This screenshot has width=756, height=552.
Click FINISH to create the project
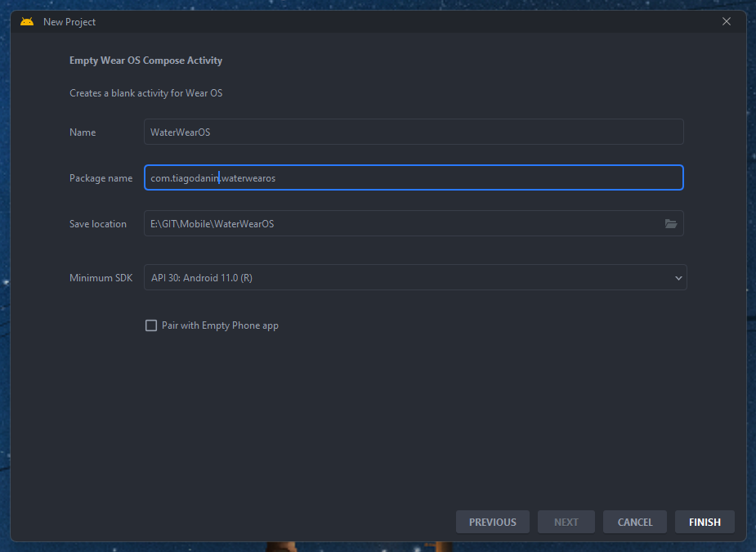coord(705,523)
